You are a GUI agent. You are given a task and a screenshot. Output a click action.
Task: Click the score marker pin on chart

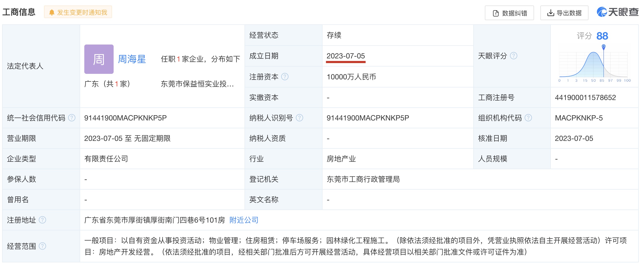click(603, 47)
